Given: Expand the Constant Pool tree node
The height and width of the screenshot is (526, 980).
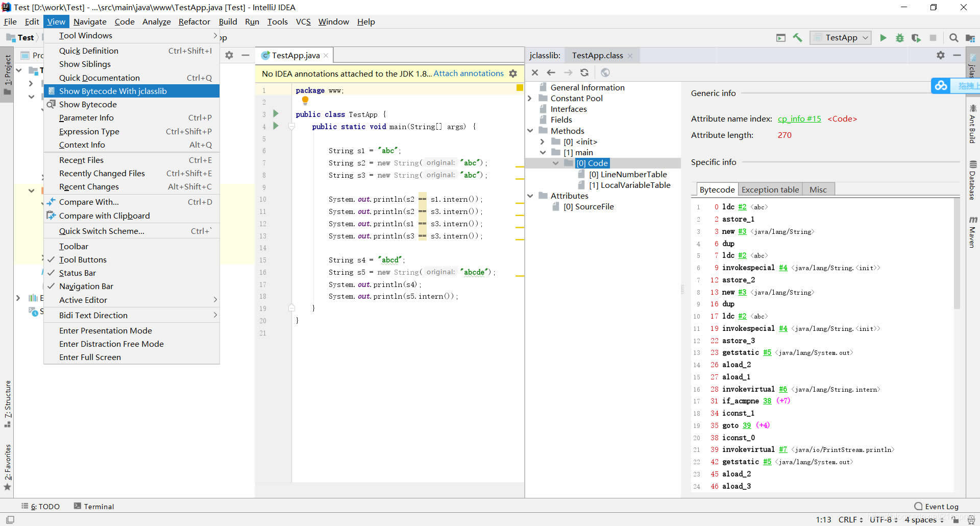Looking at the screenshot, I should [530, 98].
